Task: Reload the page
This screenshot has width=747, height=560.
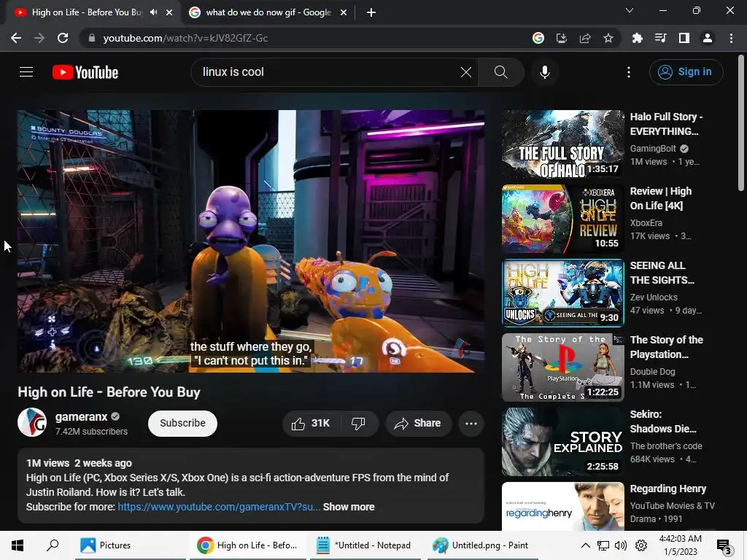Action: [x=63, y=38]
